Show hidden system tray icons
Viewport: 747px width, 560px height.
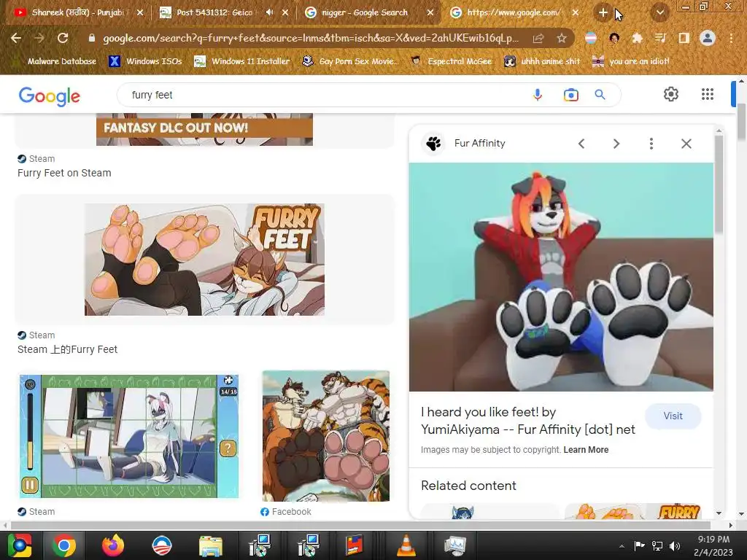coord(622,546)
